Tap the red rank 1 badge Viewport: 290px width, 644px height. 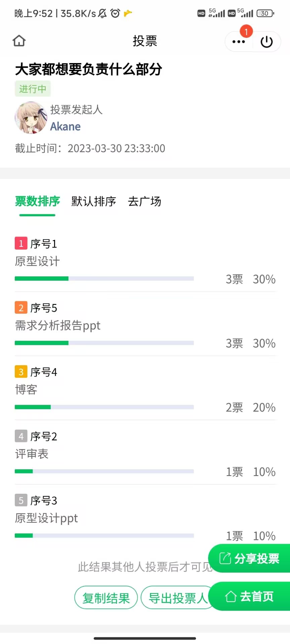coord(21,243)
